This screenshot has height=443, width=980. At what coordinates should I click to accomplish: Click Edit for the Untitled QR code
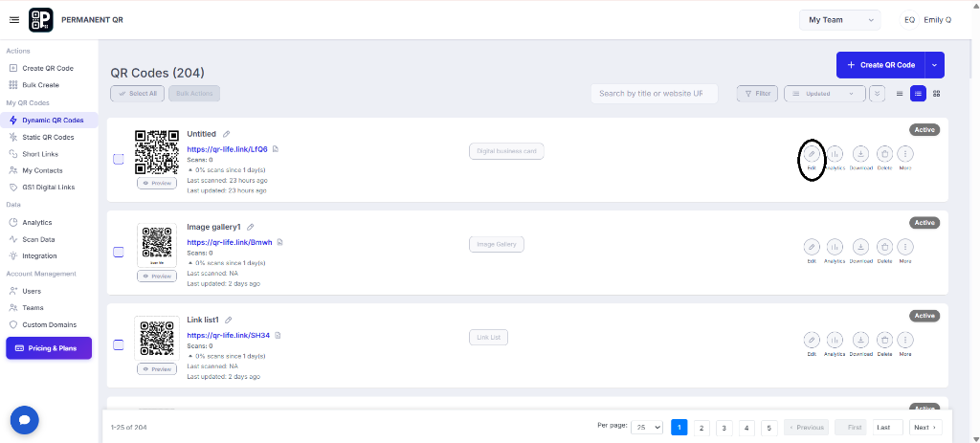point(812,154)
